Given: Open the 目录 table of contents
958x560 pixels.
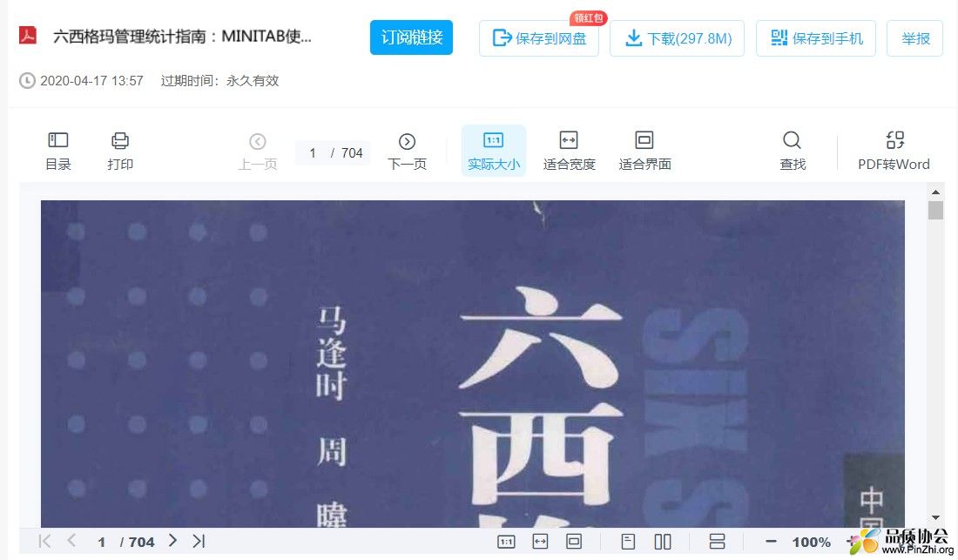Looking at the screenshot, I should 58,152.
